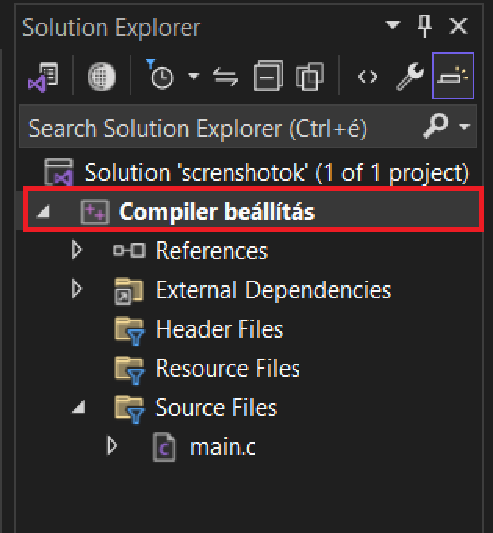Click Show All Files stacked pages icon
The width and height of the screenshot is (493, 533).
click(309, 76)
